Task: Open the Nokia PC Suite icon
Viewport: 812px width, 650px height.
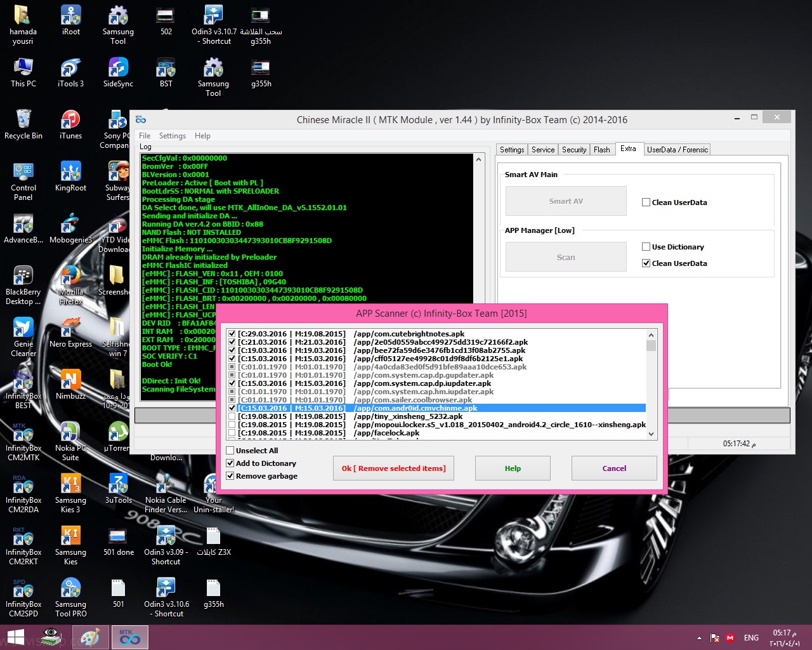Action: click(x=71, y=441)
